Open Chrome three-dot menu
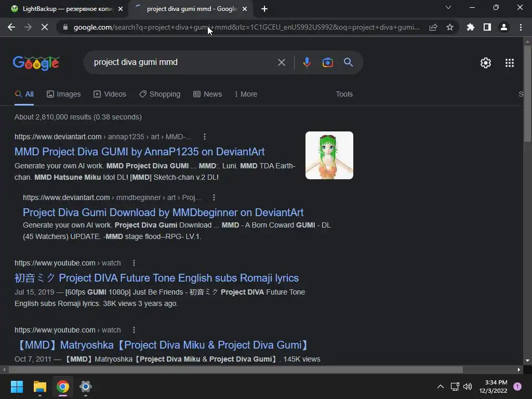The height and width of the screenshot is (399, 532). click(521, 27)
